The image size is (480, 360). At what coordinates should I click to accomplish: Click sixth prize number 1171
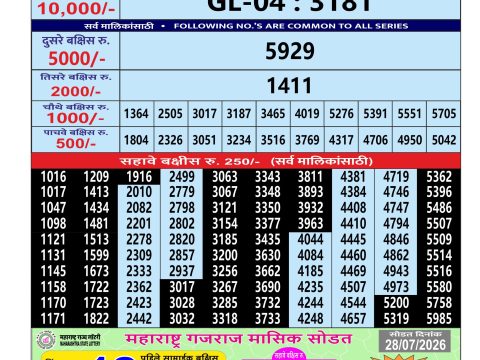(53, 319)
